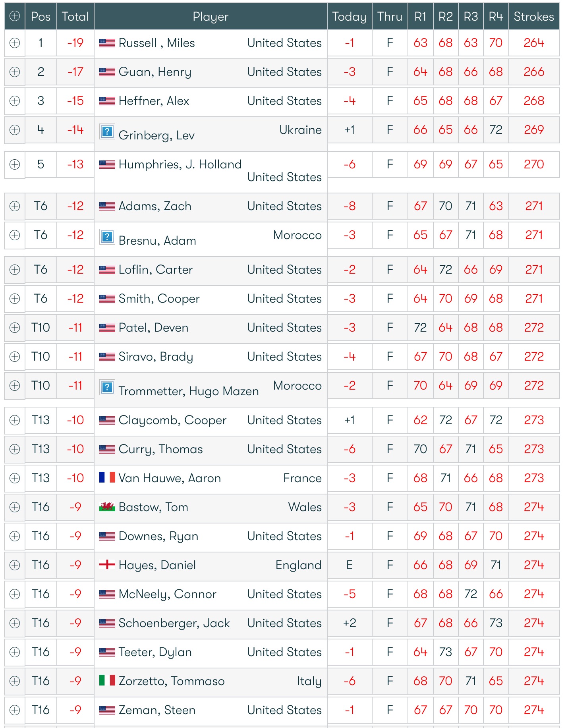Screen dimensions: 564x728
Task: Expand the Lev Grinberg row
Action: (x=15, y=130)
